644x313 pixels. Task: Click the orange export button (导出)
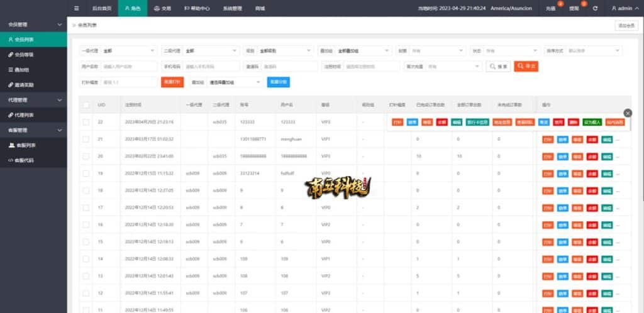pos(526,66)
